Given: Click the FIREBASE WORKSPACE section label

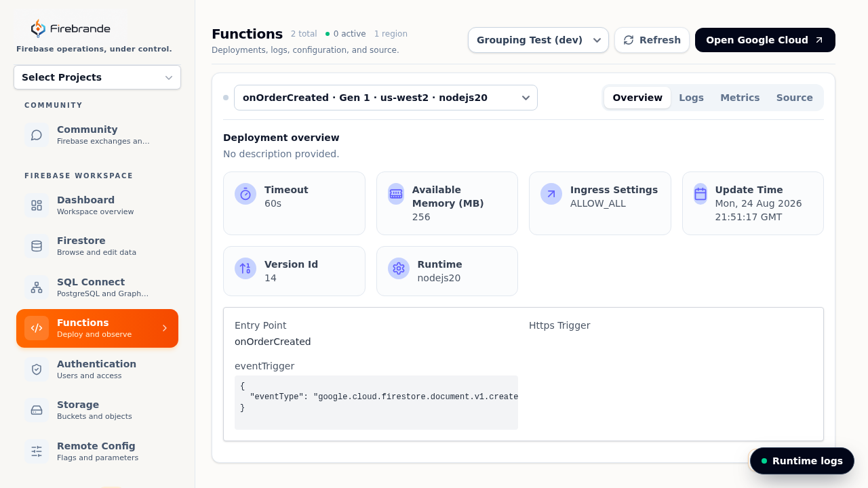Looking at the screenshot, I should coord(79,176).
